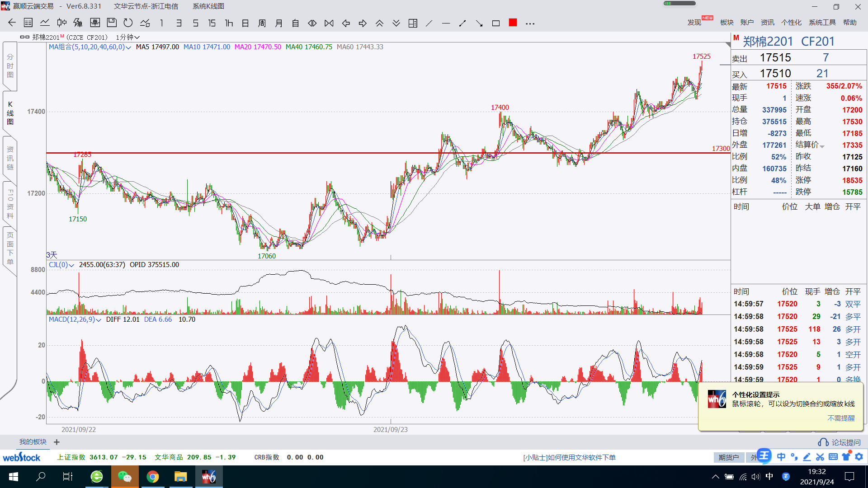This screenshot has width=868, height=488.
Task: Expand the 1分钟 period dropdown
Action: [128, 37]
